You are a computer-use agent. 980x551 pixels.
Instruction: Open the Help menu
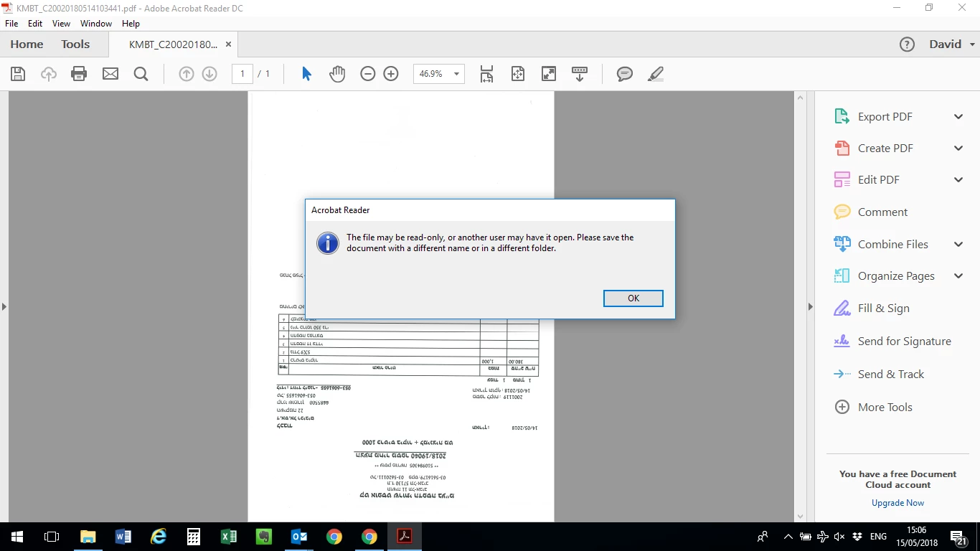[131, 24]
